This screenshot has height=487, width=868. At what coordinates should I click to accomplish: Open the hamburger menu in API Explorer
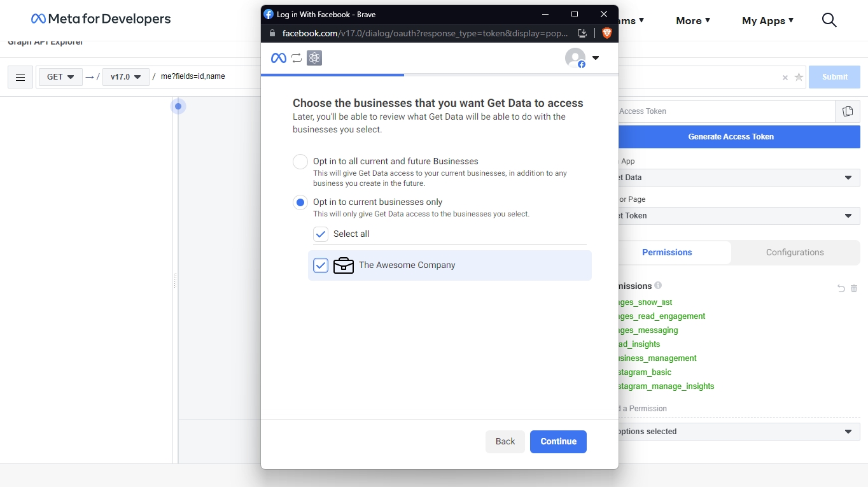20,77
